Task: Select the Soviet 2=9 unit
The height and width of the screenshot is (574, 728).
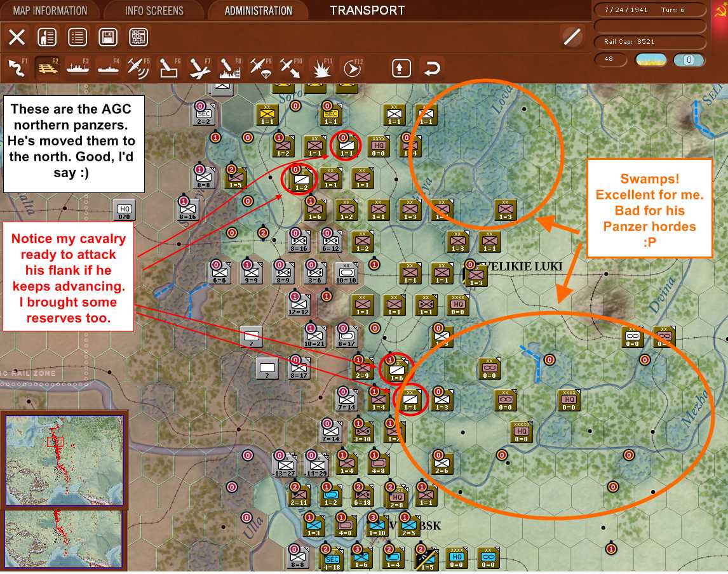Action: point(363,369)
